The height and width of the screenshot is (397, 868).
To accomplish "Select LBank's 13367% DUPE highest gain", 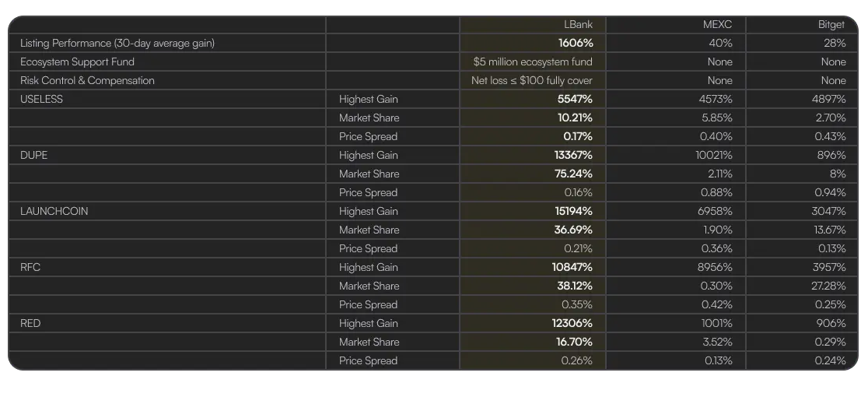I will click(573, 155).
